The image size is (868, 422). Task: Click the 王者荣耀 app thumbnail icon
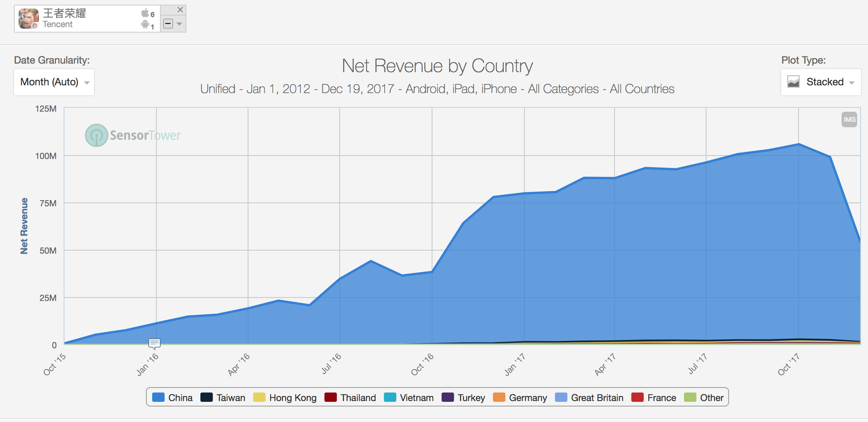(29, 19)
